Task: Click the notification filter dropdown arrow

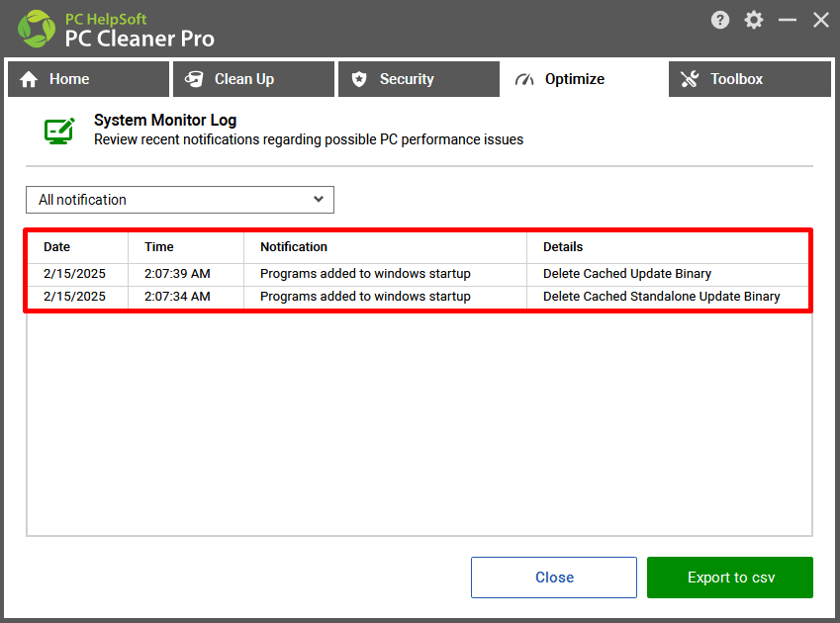Action: (x=319, y=199)
